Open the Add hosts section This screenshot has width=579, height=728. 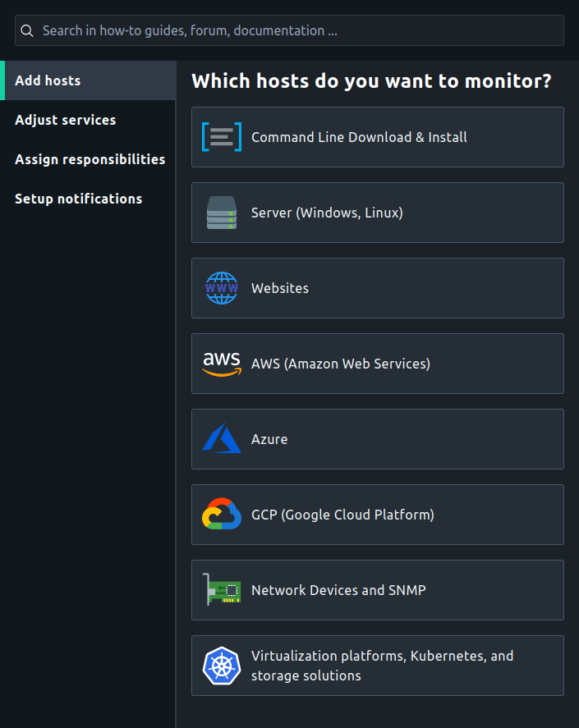(89, 80)
